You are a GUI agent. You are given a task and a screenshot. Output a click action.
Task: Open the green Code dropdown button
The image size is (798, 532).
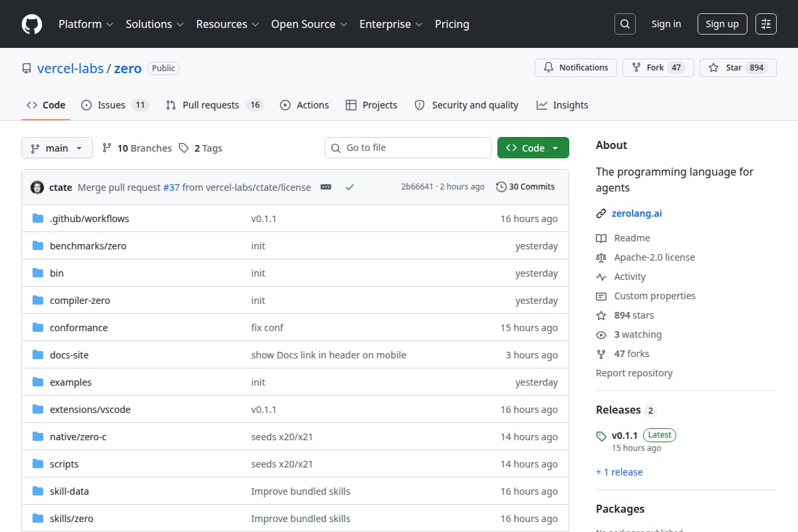[533, 148]
